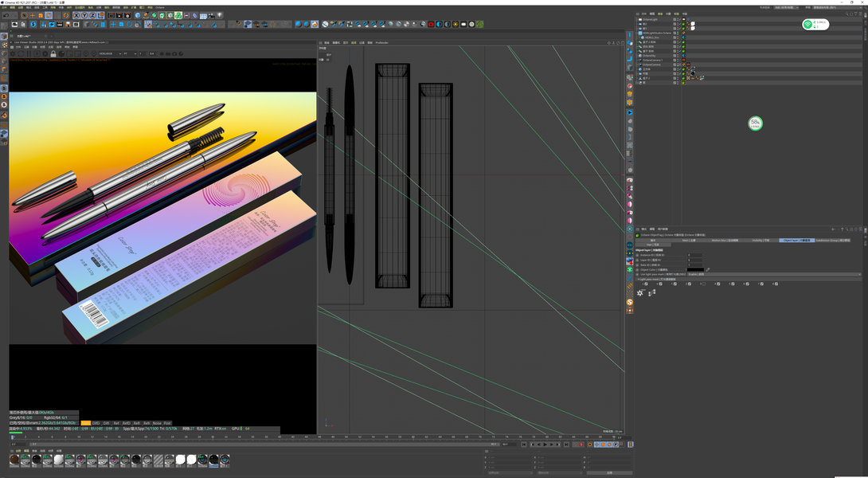This screenshot has height=478, width=868.
Task: Click the first material sphere thumbnail
Action: pos(14,460)
